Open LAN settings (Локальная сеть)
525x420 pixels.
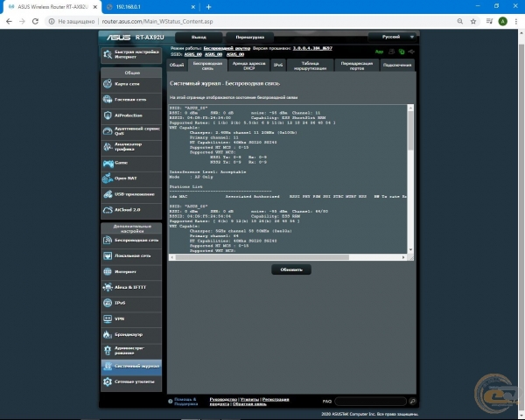131,255
